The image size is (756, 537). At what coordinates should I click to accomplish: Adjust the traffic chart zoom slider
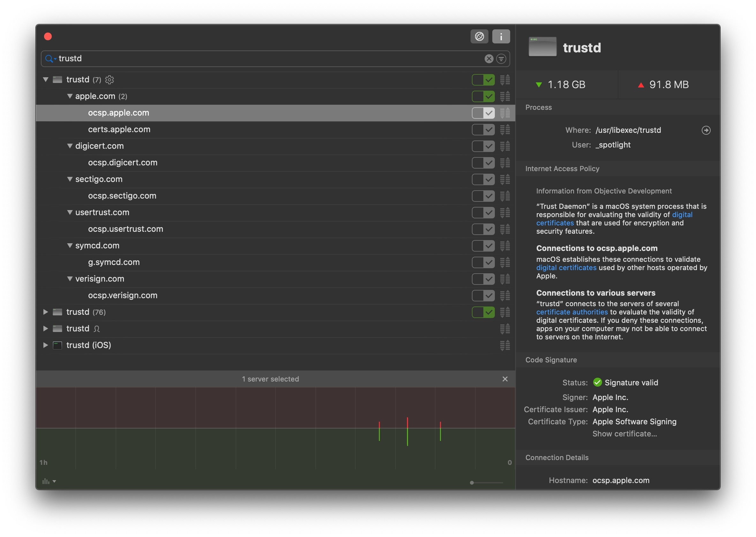(472, 482)
